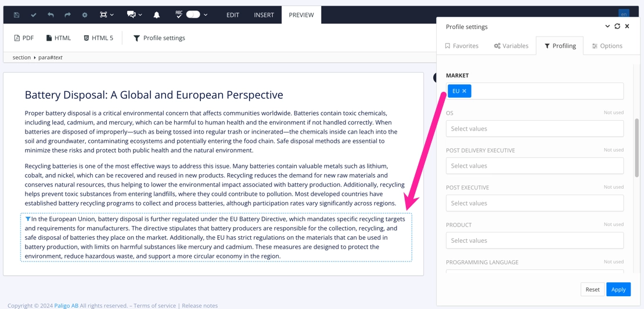Screen dimensions: 644x309
Task: Open editor settings gear icon
Action: [x=85, y=15]
